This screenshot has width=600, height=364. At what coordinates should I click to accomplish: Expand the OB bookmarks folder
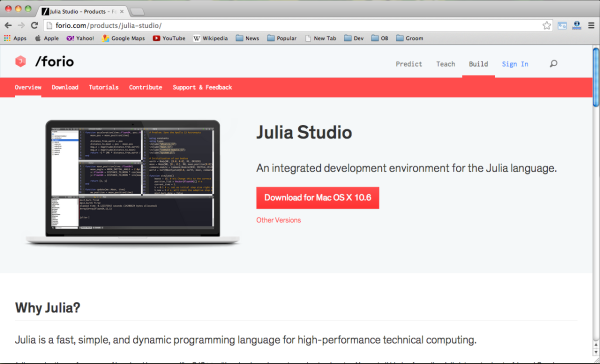point(380,38)
